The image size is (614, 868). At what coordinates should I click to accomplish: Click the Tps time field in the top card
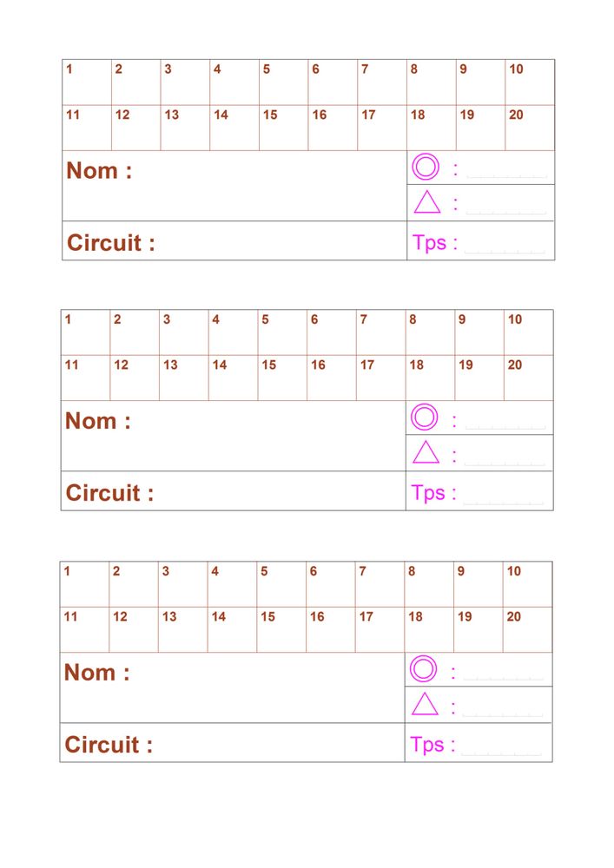tap(505, 245)
